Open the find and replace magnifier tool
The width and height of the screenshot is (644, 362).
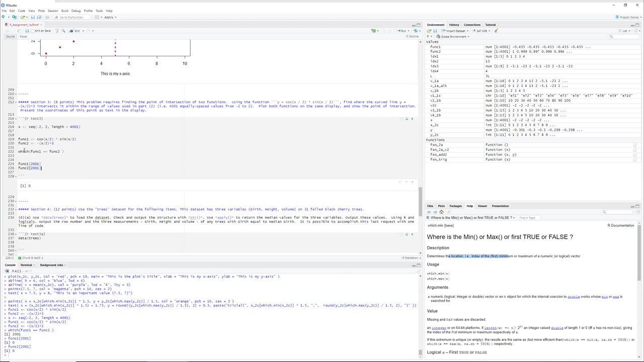63,31
